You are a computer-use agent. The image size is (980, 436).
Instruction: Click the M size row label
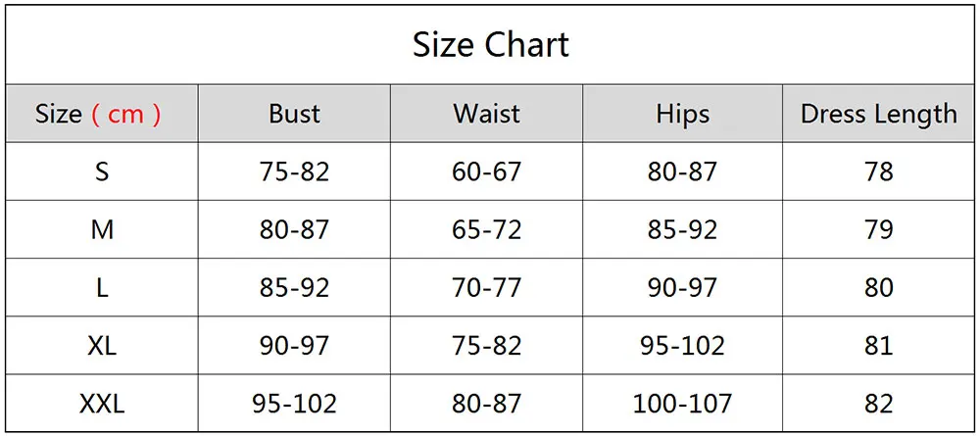102,229
